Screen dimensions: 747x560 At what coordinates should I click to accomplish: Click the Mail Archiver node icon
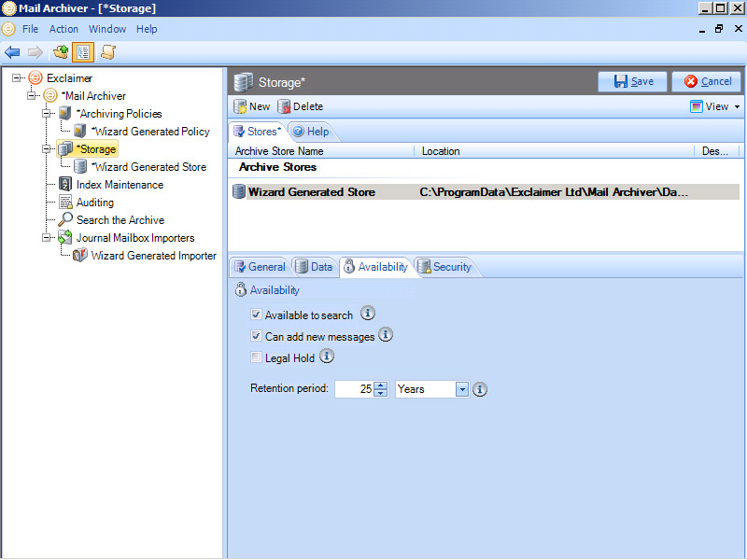click(50, 95)
